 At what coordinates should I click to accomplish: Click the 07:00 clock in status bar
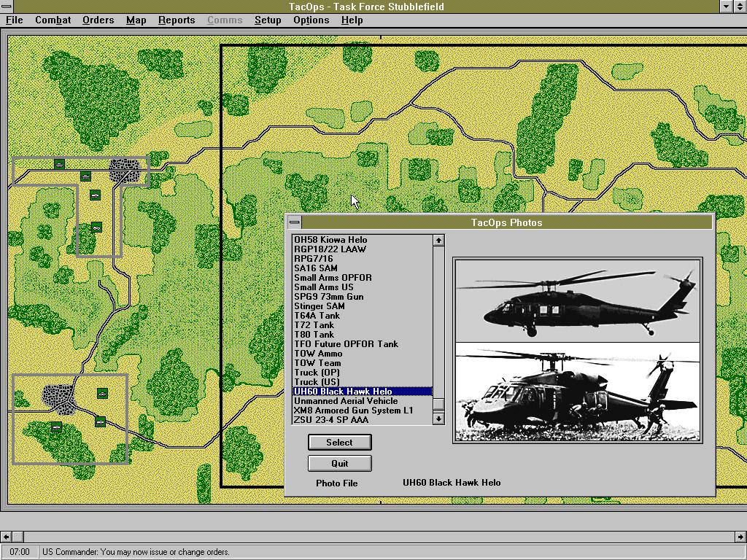[19, 553]
